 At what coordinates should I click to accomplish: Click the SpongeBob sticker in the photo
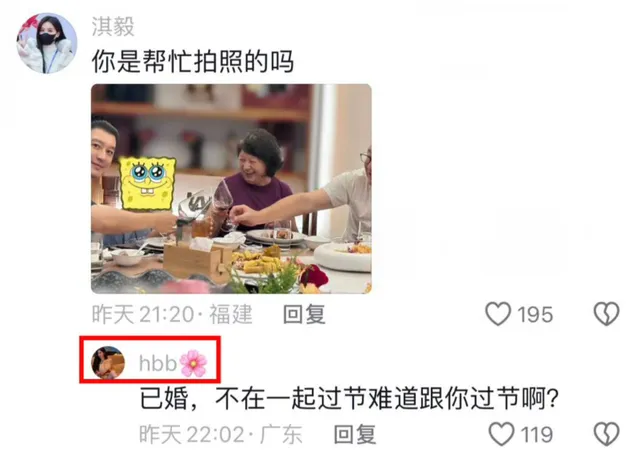click(148, 184)
